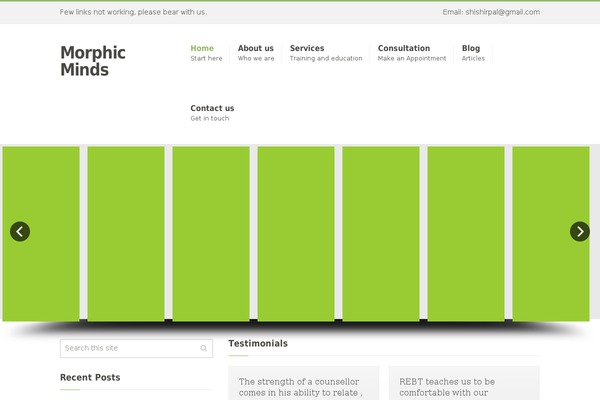Open the Services menu item
Screen dimensions: 600x400
click(x=326, y=53)
